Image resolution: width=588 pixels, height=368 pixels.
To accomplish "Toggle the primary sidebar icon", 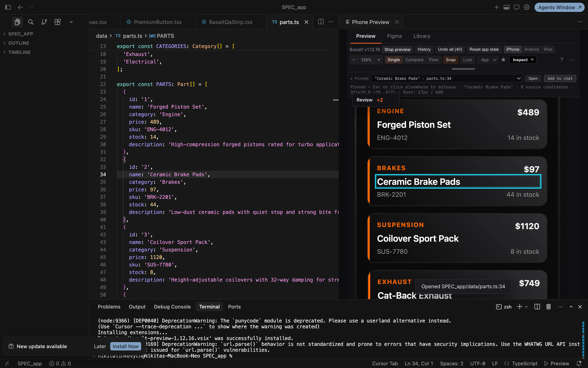I will pyautogui.click(x=8, y=7).
